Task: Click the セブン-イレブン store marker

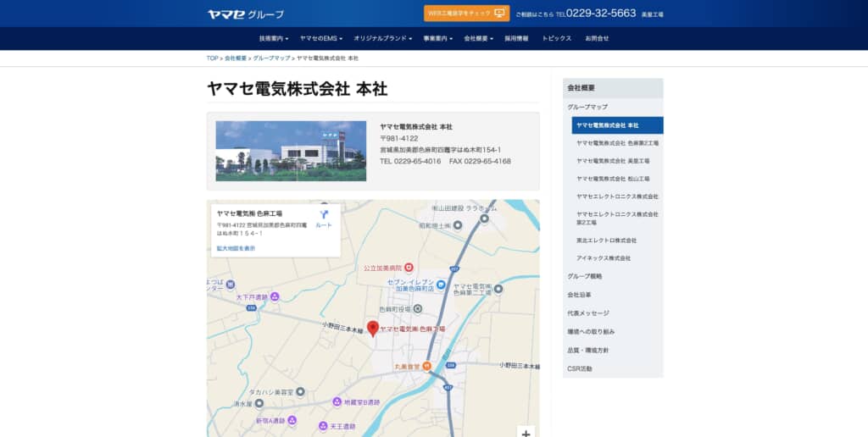Action: click(x=441, y=285)
